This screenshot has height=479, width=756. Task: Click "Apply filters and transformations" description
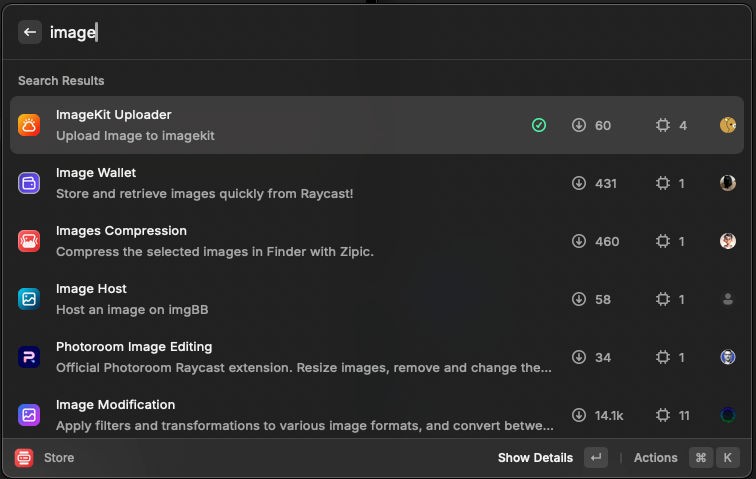click(305, 425)
